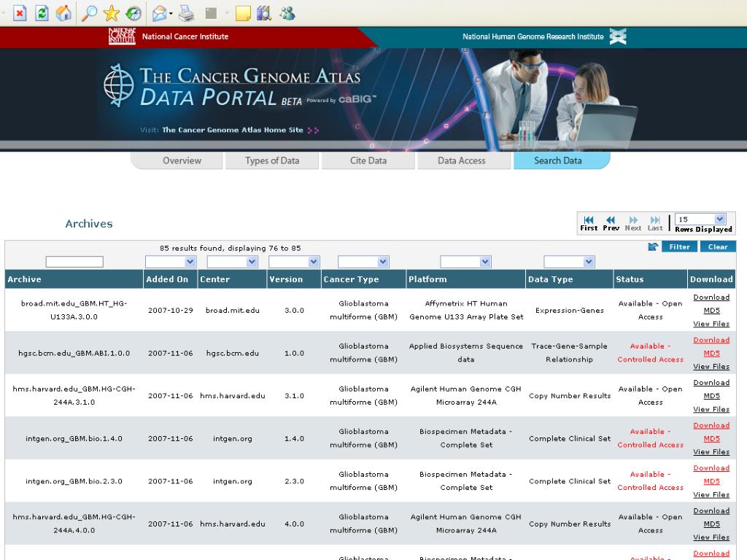
Task: Click the gray square toolbar icon beside printer
Action: (x=211, y=13)
